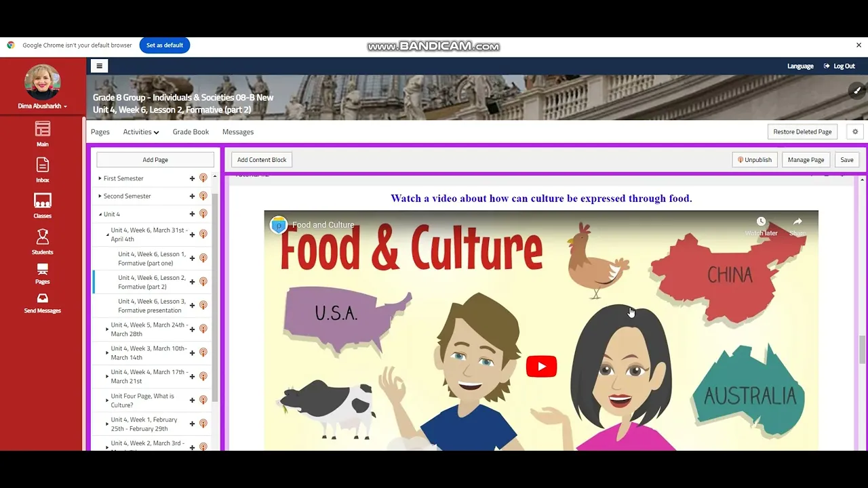Image resolution: width=868 pixels, height=488 pixels.
Task: Click the Manage Page button
Action: click(806, 160)
